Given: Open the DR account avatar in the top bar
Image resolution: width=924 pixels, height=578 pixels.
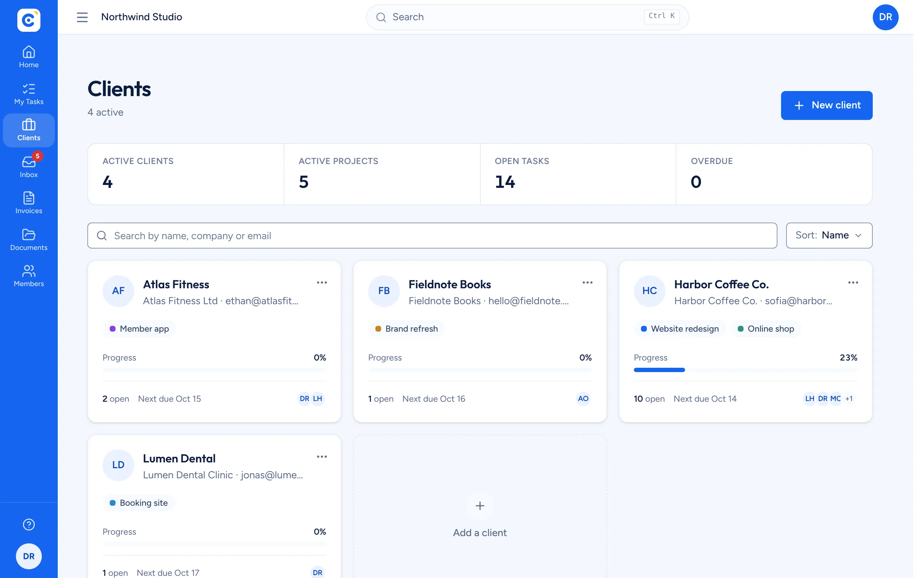Looking at the screenshot, I should point(885,17).
